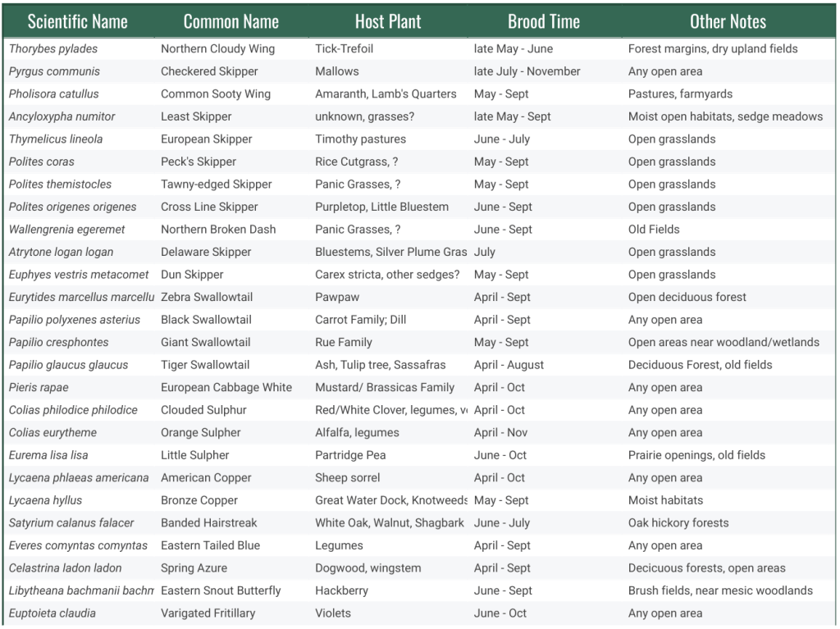Click the Papilio glaucus glaucus cell
Viewport: 840px width, 629px height.
(x=68, y=365)
